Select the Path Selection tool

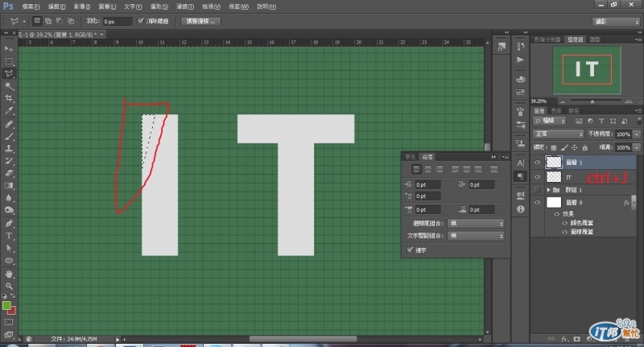[x=9, y=249]
